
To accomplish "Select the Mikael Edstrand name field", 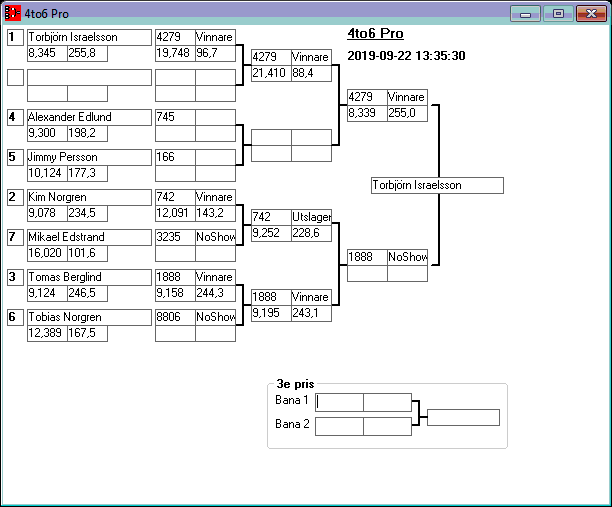I will click(x=88, y=237).
